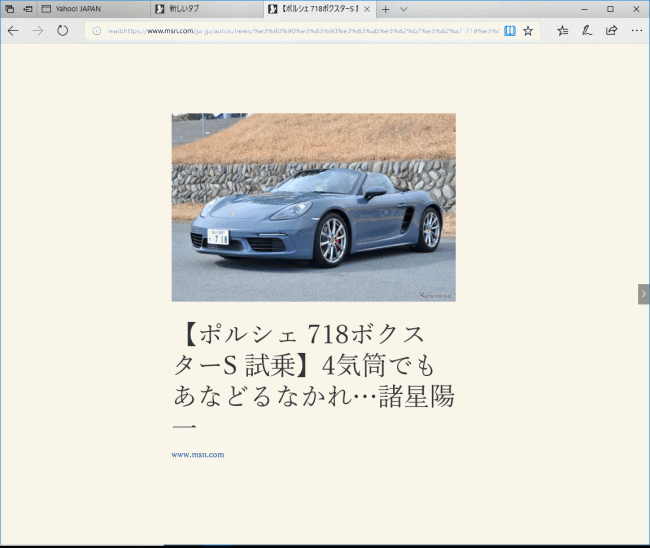The image size is (650, 548).
Task: Open the www.msn.com source link
Action: [x=198, y=455]
